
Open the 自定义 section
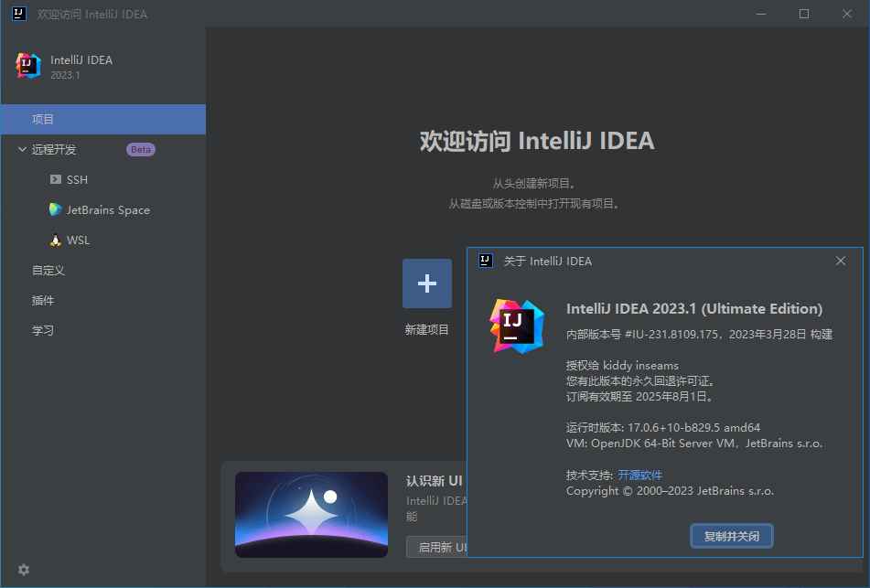coord(49,270)
